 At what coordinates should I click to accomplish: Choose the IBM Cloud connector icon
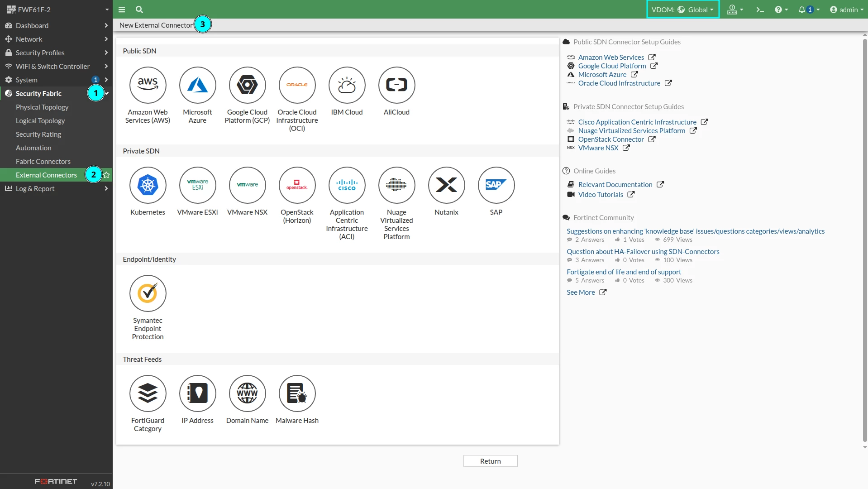click(x=347, y=85)
